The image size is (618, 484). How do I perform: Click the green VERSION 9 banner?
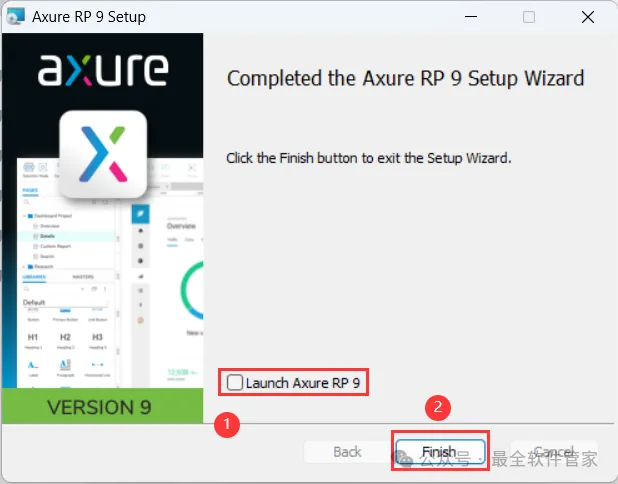(x=102, y=406)
